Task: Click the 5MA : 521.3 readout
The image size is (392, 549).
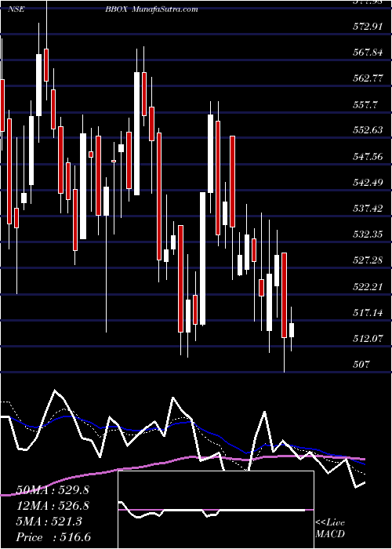Action: click(x=49, y=522)
